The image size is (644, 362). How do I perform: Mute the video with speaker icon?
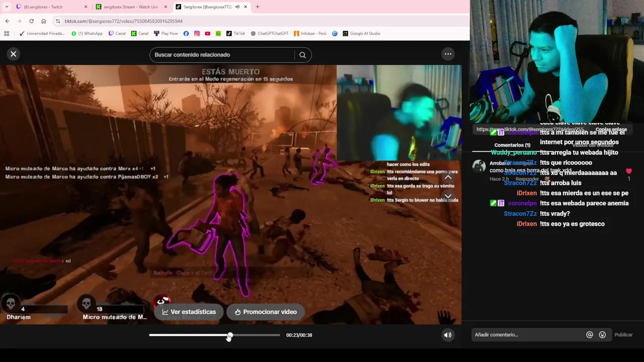(x=447, y=335)
